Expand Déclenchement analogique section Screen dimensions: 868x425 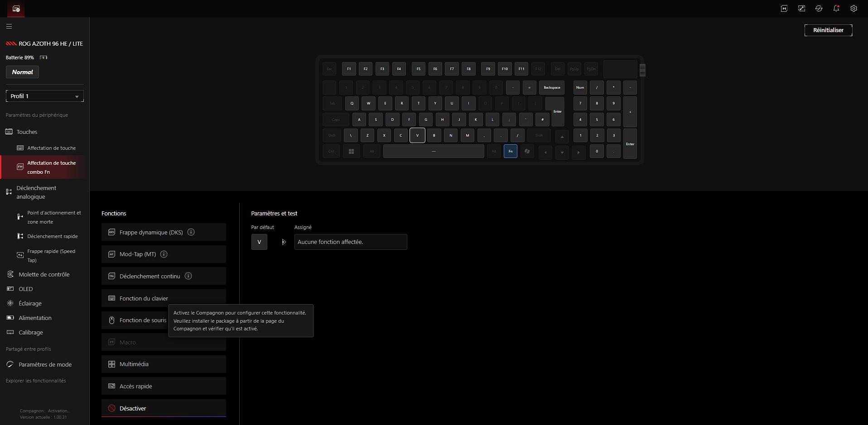pos(36,192)
